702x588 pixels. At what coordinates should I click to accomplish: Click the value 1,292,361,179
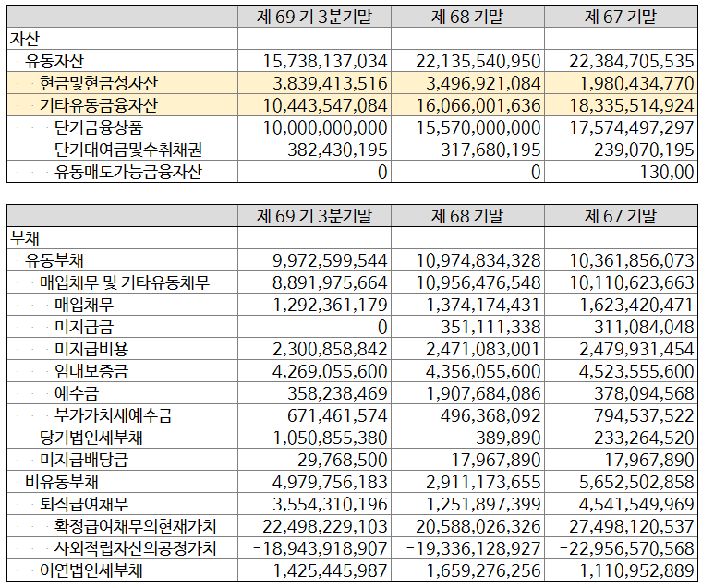(x=330, y=305)
